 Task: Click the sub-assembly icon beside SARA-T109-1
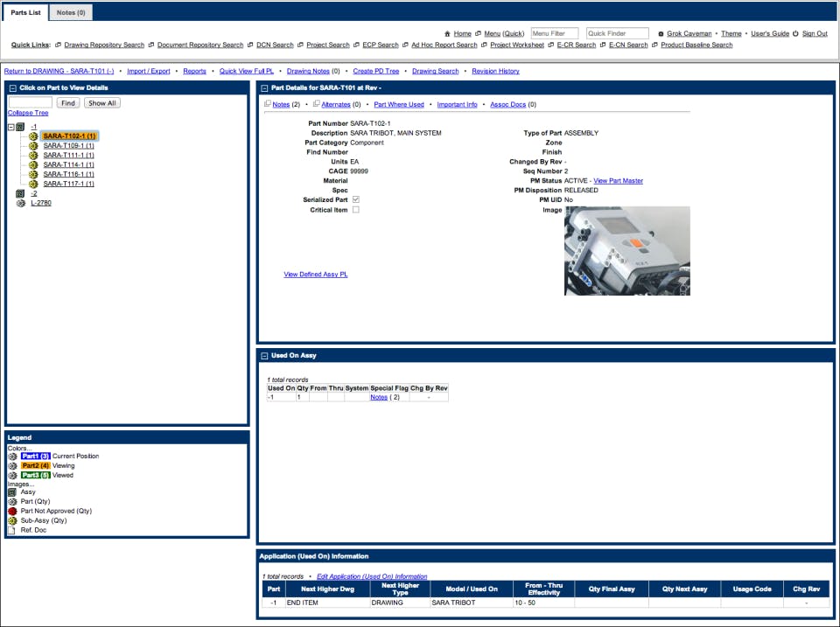pyautogui.click(x=33, y=146)
